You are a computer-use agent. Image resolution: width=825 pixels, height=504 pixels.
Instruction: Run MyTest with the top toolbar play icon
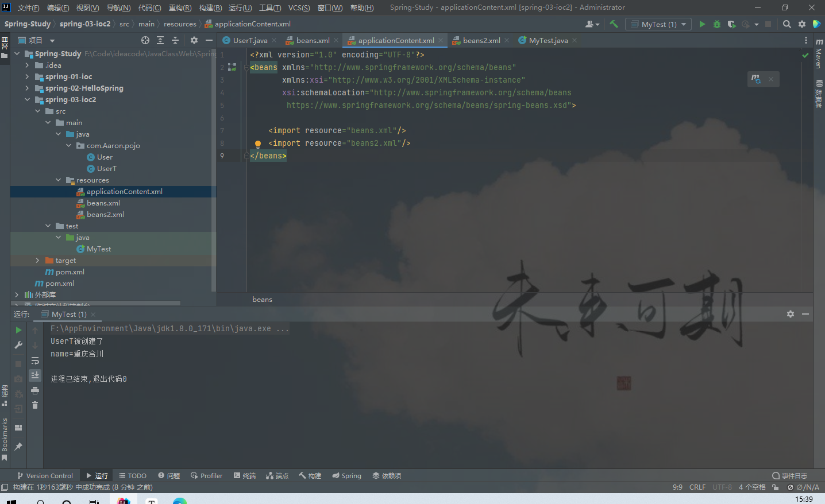pos(702,24)
